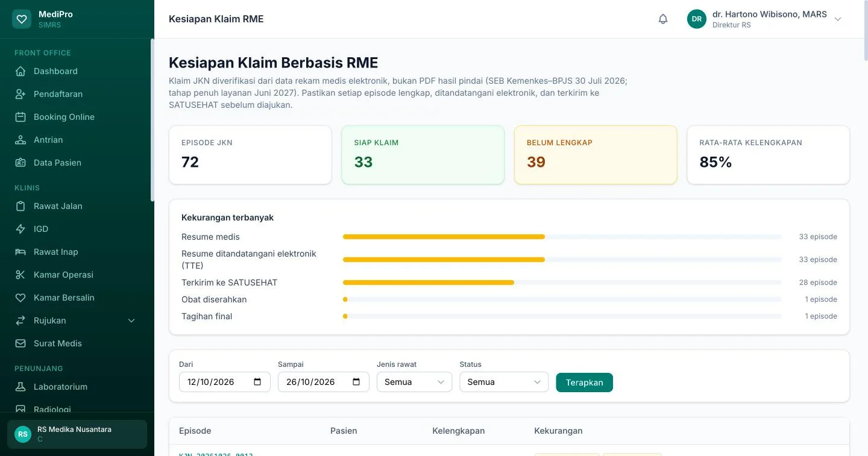This screenshot has width=868, height=456.
Task: Click the MediPro heart logo icon
Action: coord(22,19)
